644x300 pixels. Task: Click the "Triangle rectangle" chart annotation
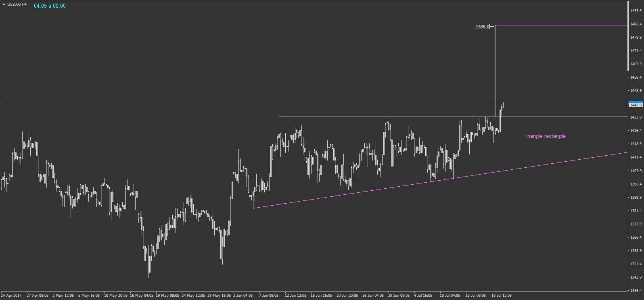545,136
